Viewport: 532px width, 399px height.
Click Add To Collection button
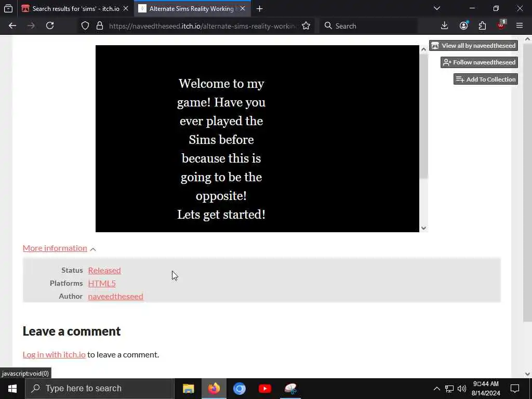point(486,79)
